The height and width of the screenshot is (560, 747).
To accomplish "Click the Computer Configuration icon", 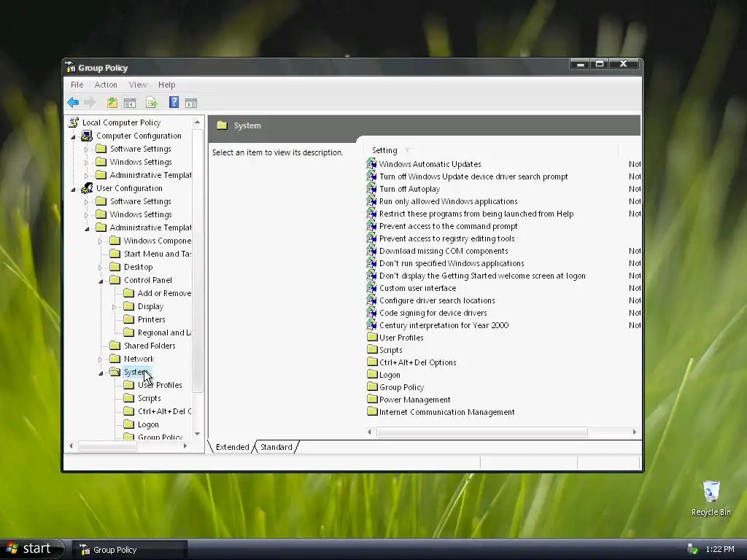I will click(x=87, y=136).
